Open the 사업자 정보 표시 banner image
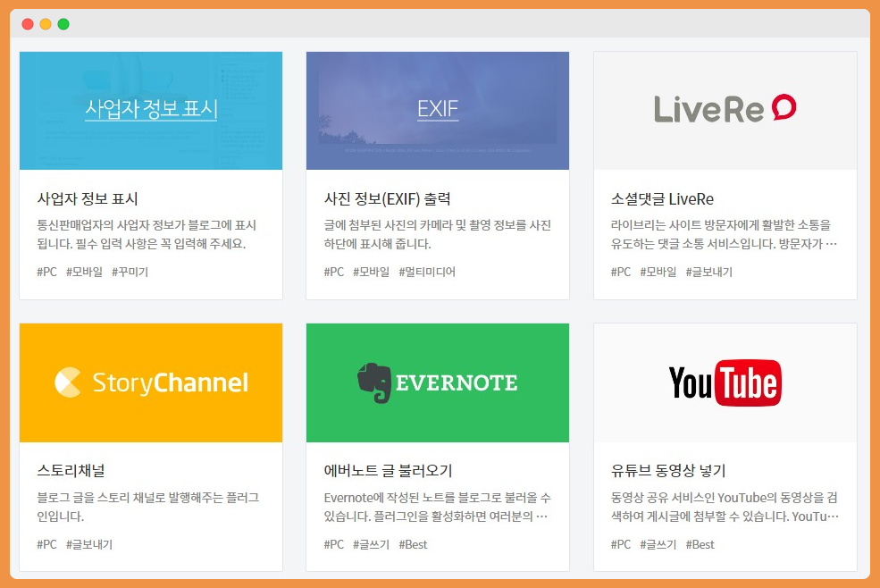The image size is (880, 588). point(151,111)
